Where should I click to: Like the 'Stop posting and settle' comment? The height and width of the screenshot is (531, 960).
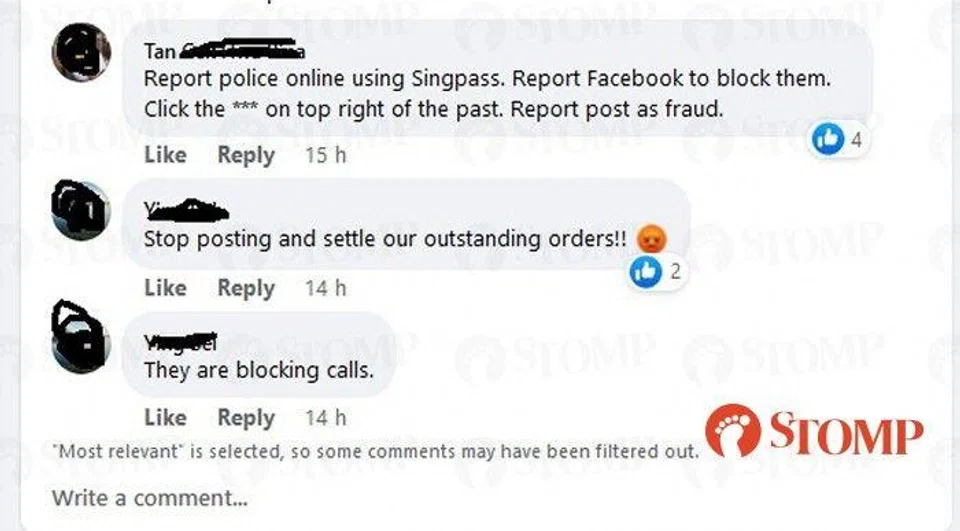tap(165, 288)
